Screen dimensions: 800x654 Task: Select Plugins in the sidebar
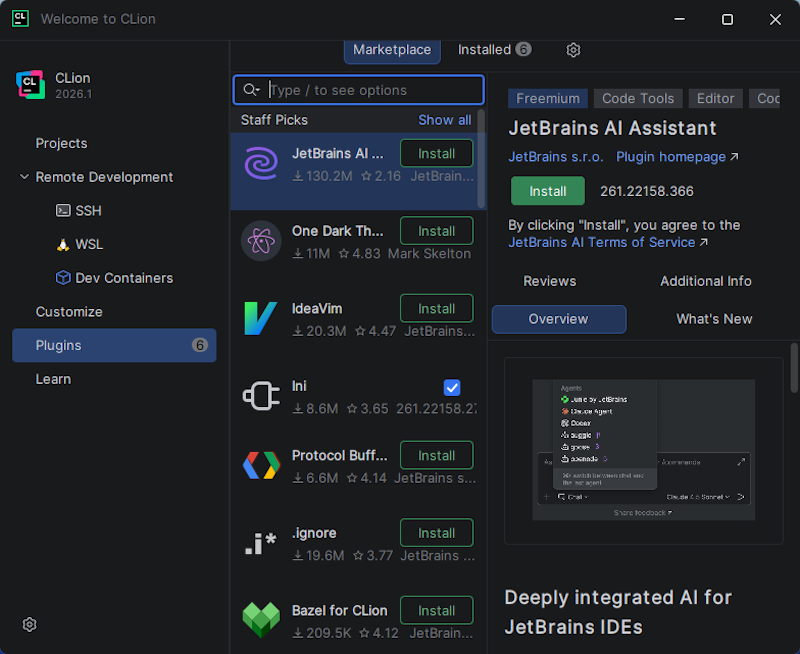pyautogui.click(x=114, y=345)
